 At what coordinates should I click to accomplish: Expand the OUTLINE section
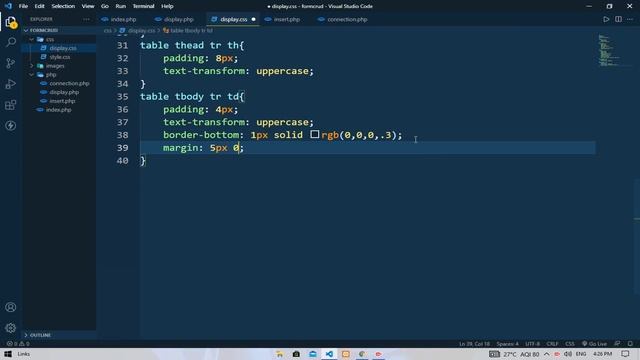point(40,335)
